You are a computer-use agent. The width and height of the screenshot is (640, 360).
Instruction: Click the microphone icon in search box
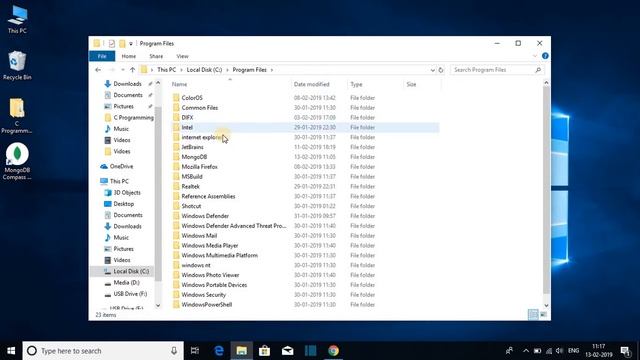174,351
